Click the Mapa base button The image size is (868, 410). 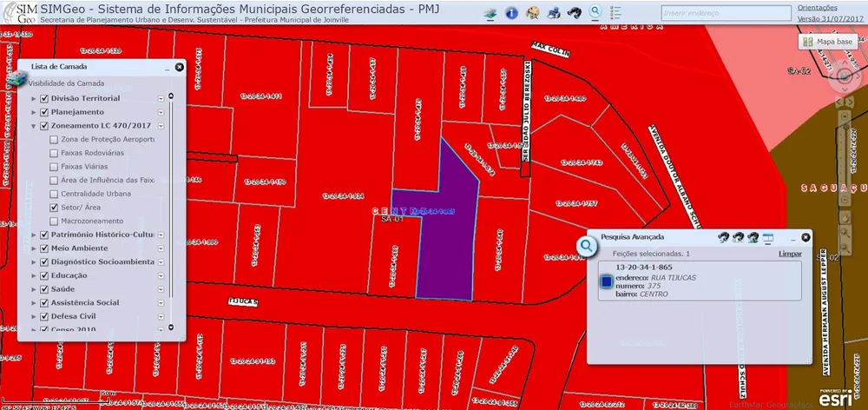point(827,42)
